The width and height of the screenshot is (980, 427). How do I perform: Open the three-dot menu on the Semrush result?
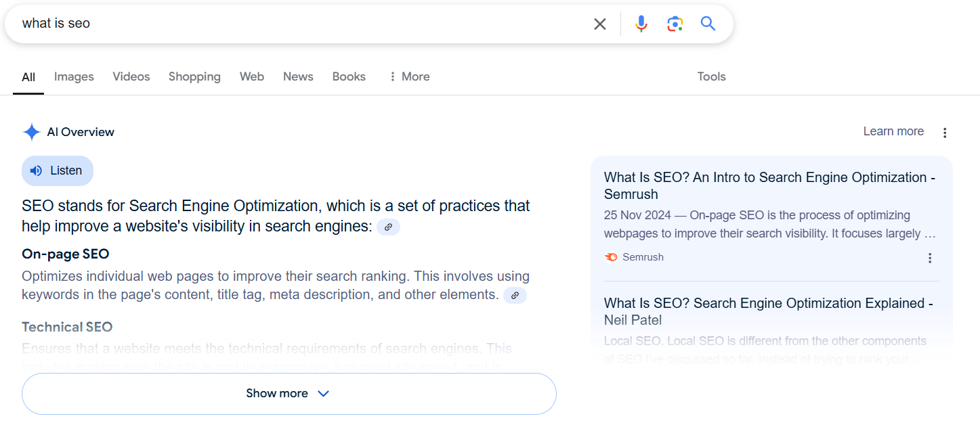(930, 258)
